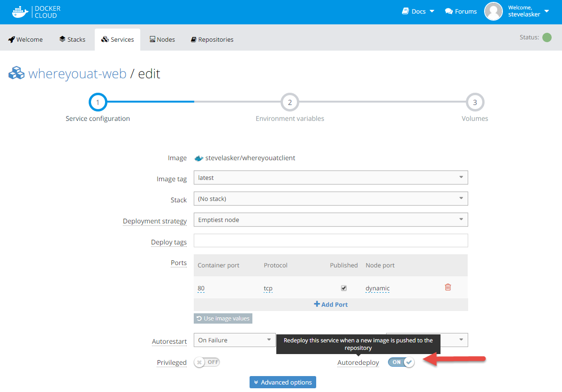Viewport: 562px width, 392px height.
Task: Open the Image tag dropdown
Action: [x=331, y=178]
